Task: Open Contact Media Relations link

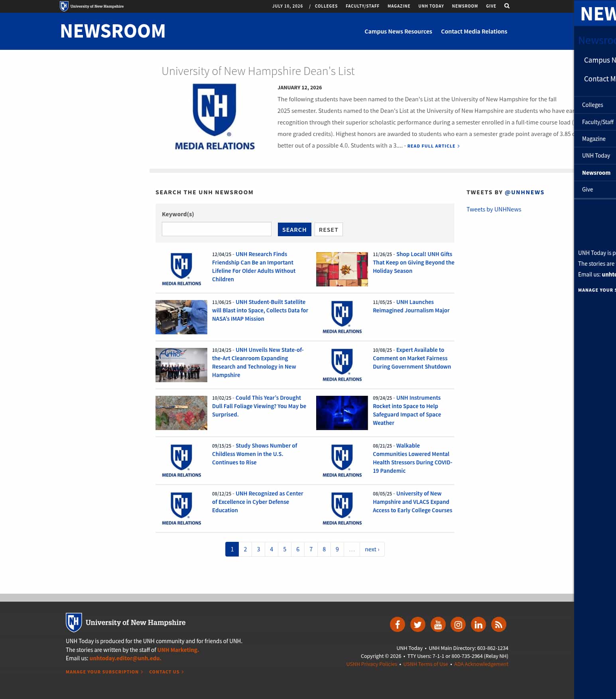Action: click(x=474, y=32)
